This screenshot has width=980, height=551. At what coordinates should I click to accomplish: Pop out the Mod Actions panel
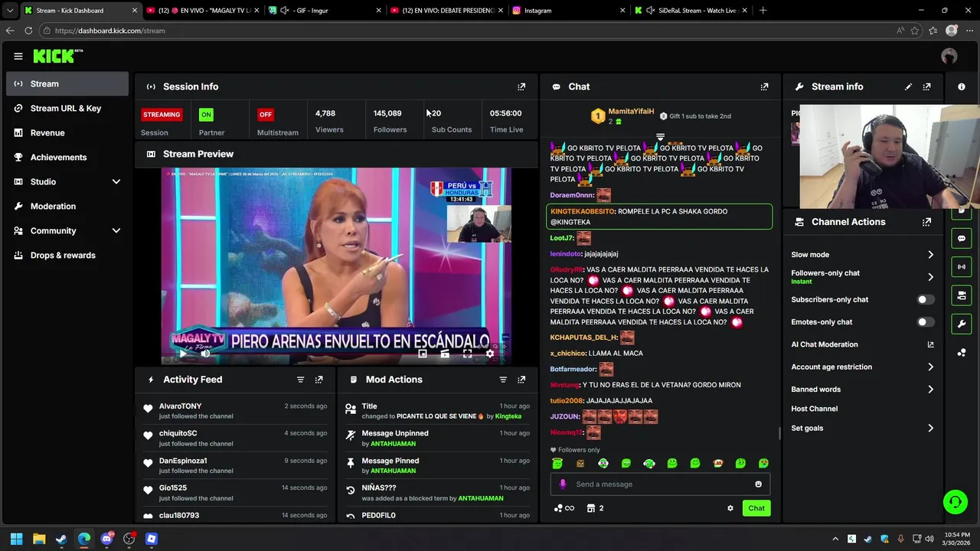[521, 380]
